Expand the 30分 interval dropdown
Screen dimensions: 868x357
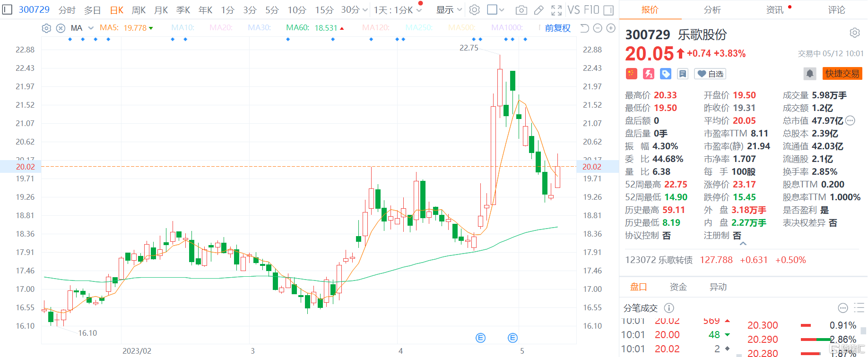[x=365, y=10]
